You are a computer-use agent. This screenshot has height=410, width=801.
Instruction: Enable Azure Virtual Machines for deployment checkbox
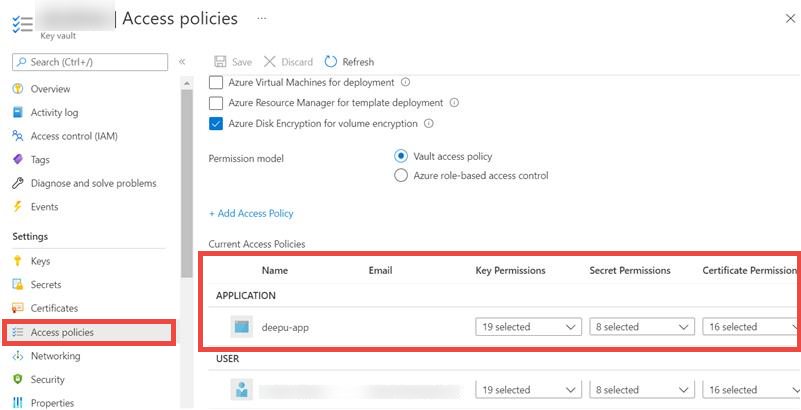click(216, 82)
